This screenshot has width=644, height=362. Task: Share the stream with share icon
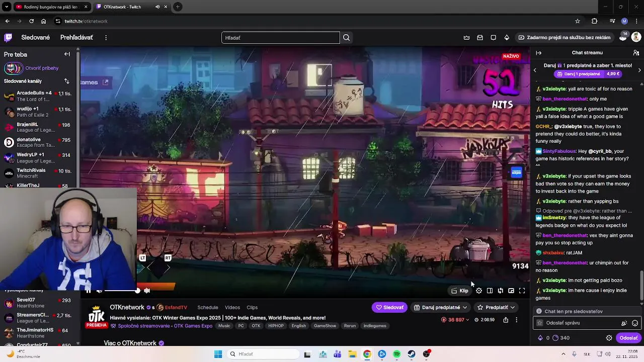tap(506, 320)
